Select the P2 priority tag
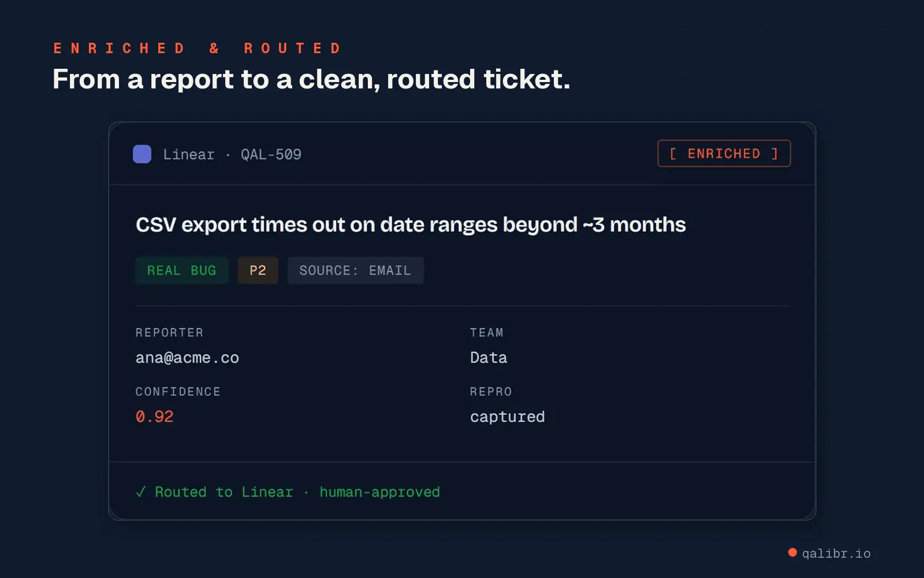The height and width of the screenshot is (578, 924). tap(258, 271)
